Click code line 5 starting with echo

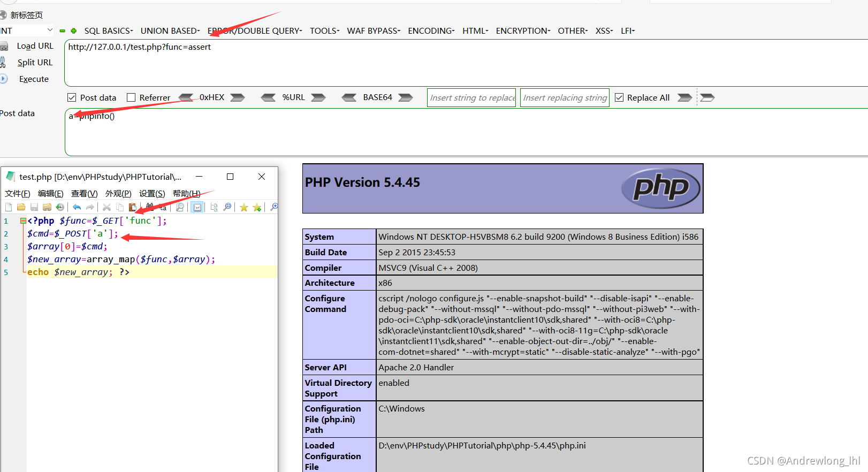(x=152, y=272)
